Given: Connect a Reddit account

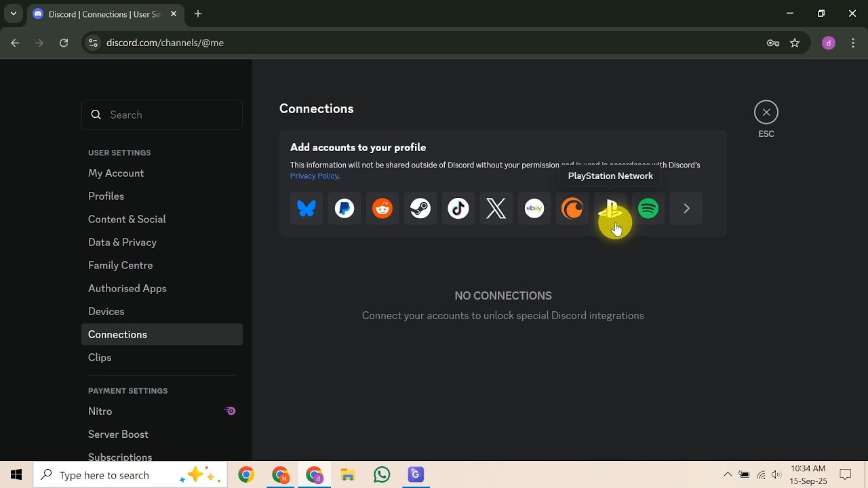Looking at the screenshot, I should click(x=382, y=209).
